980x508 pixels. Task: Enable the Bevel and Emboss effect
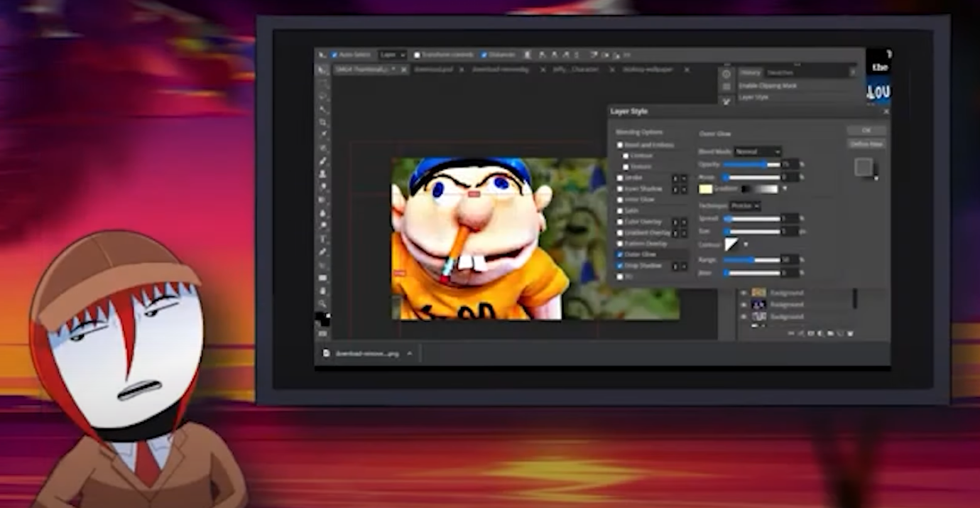[620, 144]
